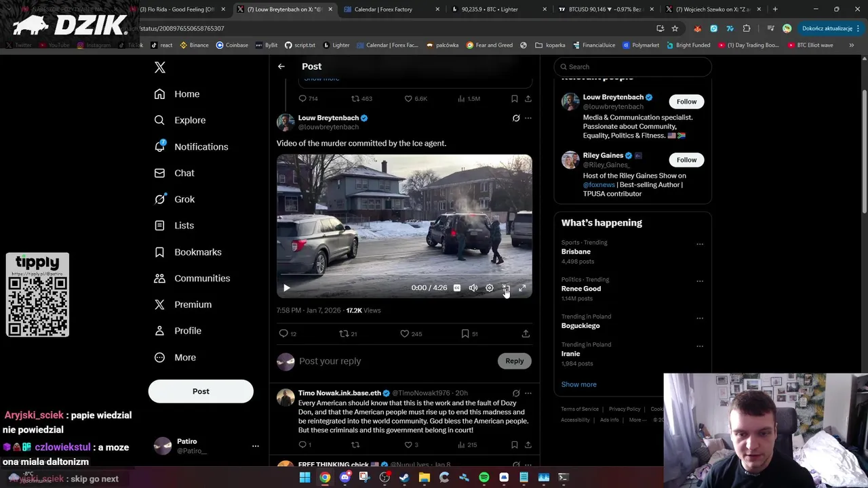
Task: Open Timo Nowak.ink.base.eth profile from the reply
Action: (339, 393)
